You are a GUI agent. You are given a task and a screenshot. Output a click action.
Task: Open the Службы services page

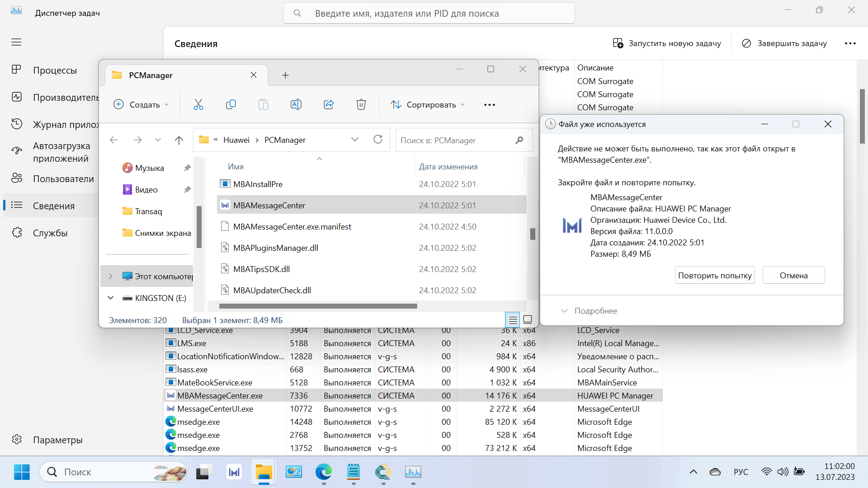point(50,233)
